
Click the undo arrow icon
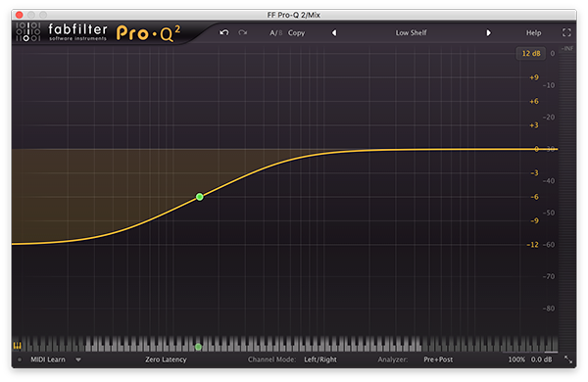click(x=224, y=32)
